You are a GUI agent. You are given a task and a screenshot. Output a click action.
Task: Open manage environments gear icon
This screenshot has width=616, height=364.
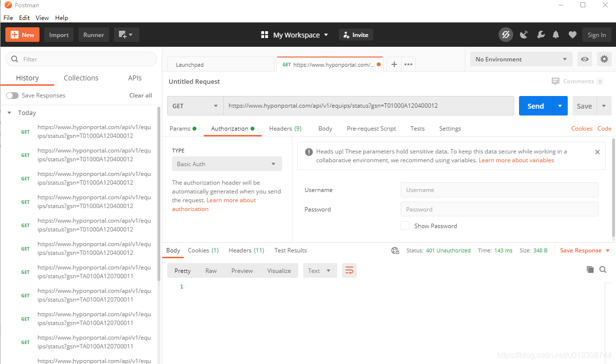click(x=604, y=59)
